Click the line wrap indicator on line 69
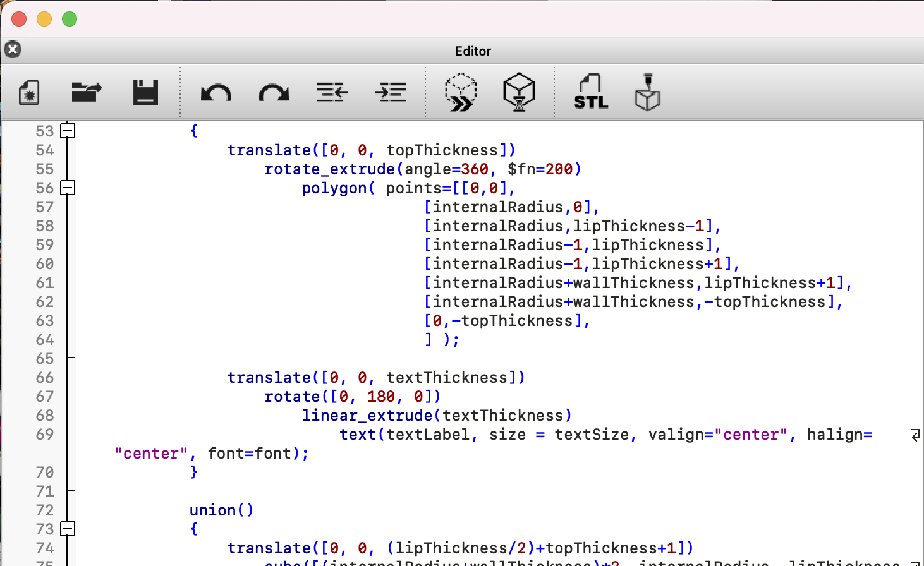The width and height of the screenshot is (924, 566). tap(915, 435)
